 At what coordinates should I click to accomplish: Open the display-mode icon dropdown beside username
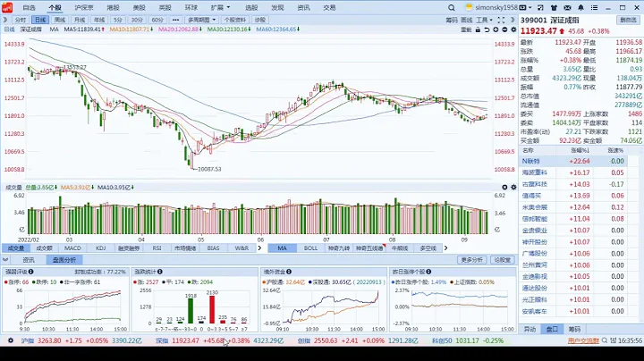[525, 8]
